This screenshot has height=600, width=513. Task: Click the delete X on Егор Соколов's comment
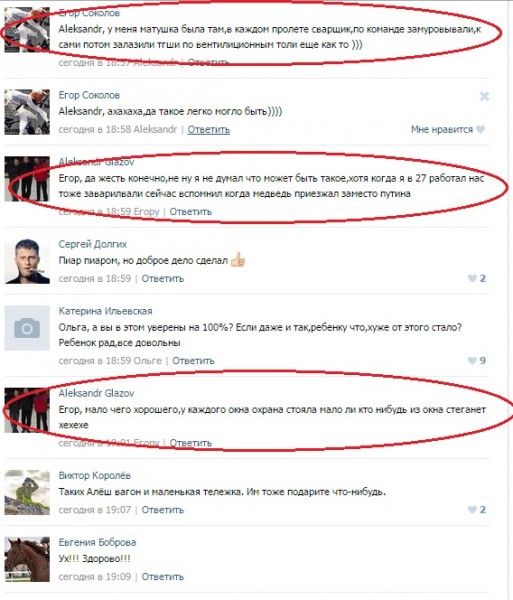[484, 96]
